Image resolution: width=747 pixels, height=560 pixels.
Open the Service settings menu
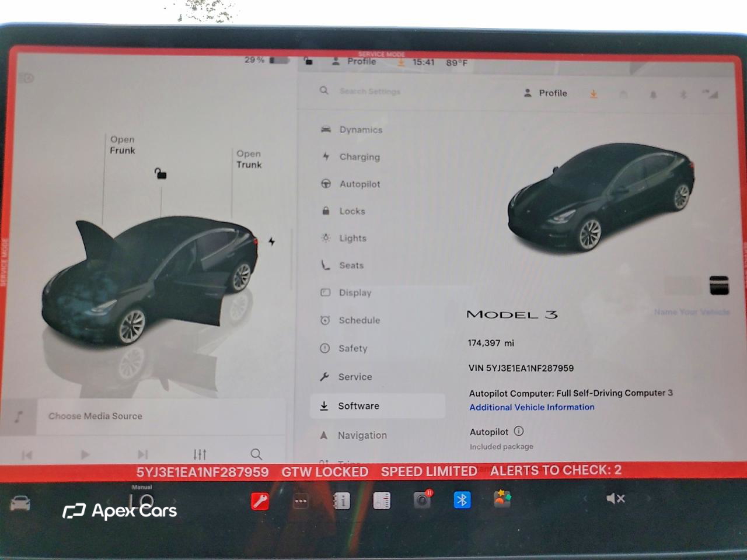click(x=345, y=377)
